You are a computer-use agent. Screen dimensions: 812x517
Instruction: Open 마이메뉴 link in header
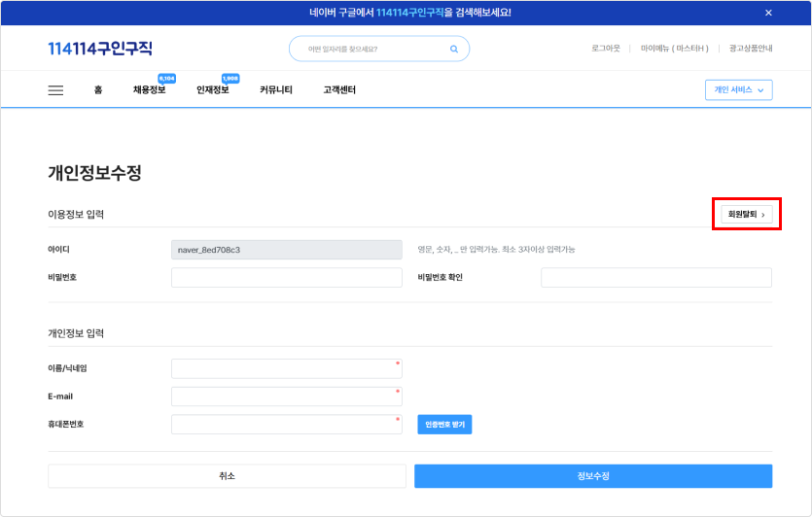674,49
